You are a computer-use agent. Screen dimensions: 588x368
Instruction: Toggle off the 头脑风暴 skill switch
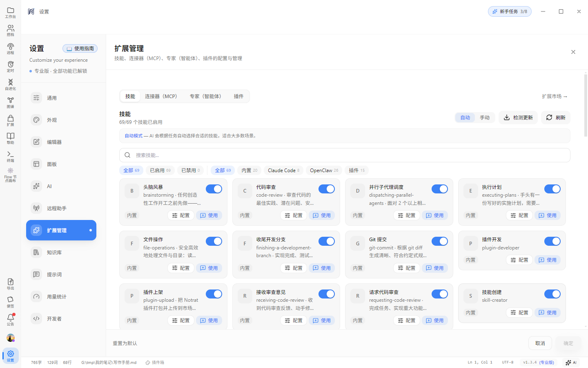coord(214,189)
